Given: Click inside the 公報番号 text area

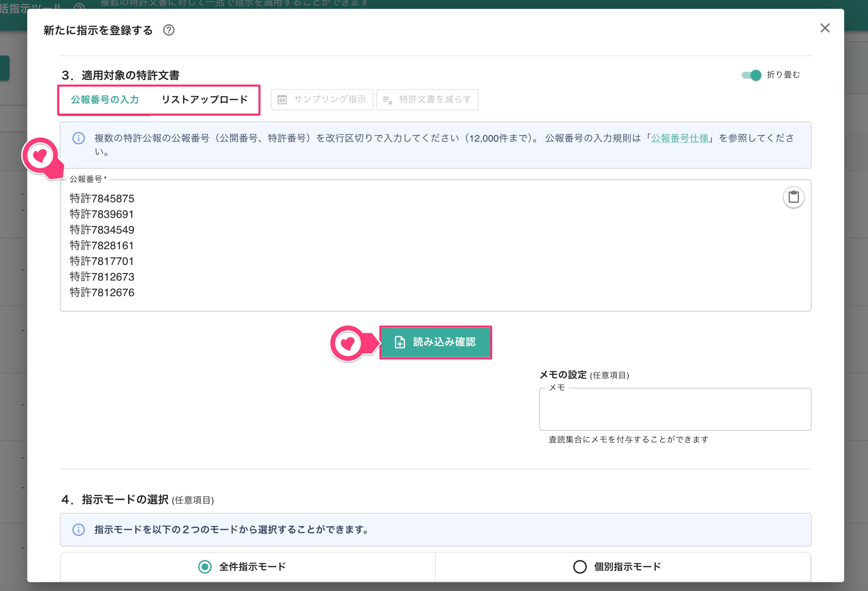Looking at the screenshot, I should point(435,245).
